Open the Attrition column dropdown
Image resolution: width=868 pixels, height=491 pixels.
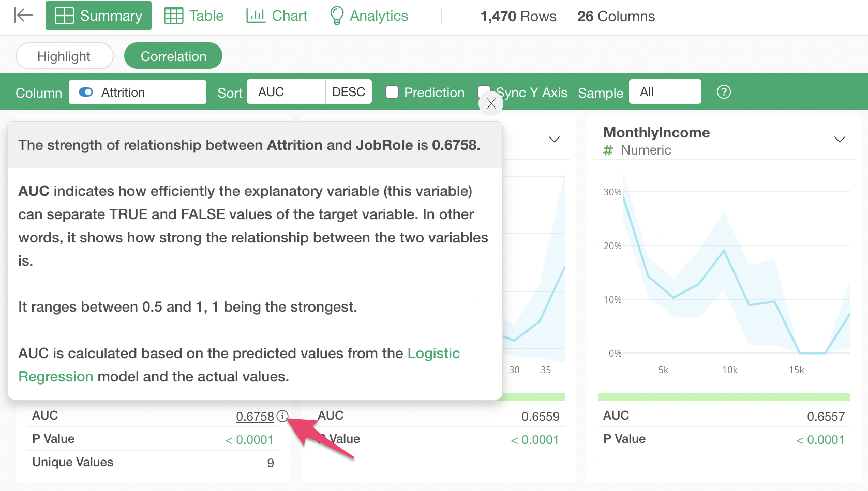(137, 92)
